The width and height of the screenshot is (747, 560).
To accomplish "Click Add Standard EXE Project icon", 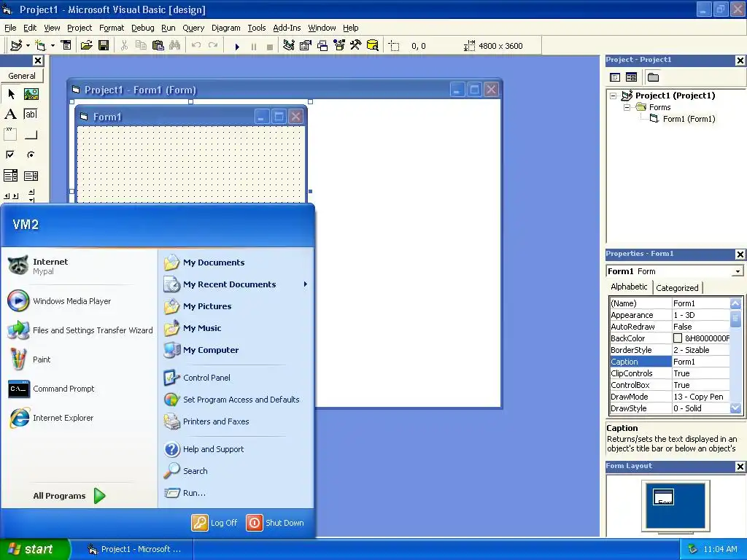I will tap(16, 46).
